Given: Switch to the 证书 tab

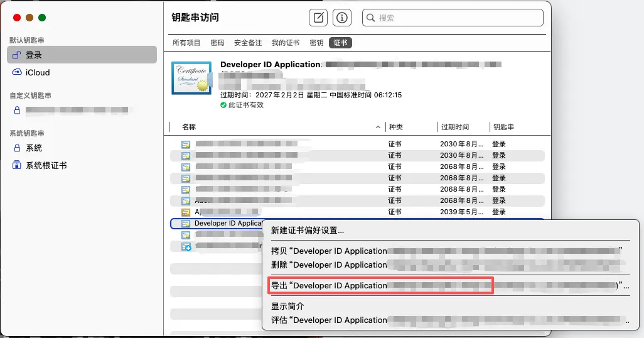Looking at the screenshot, I should 340,43.
